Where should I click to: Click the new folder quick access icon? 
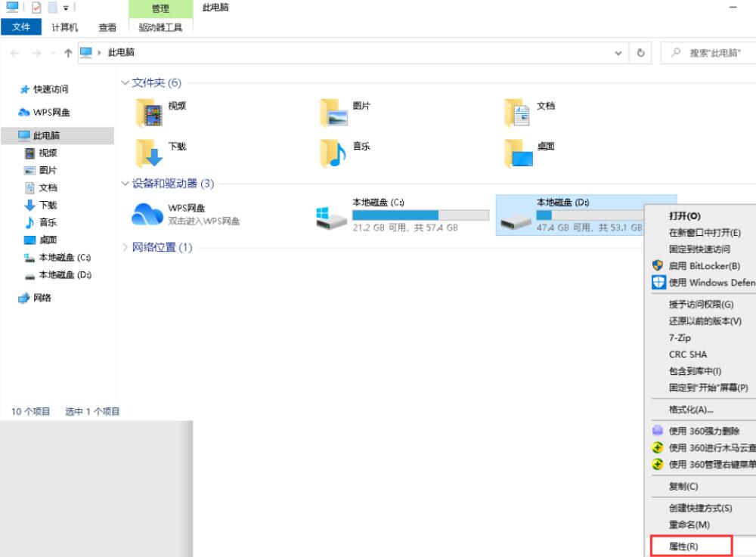coord(53,8)
